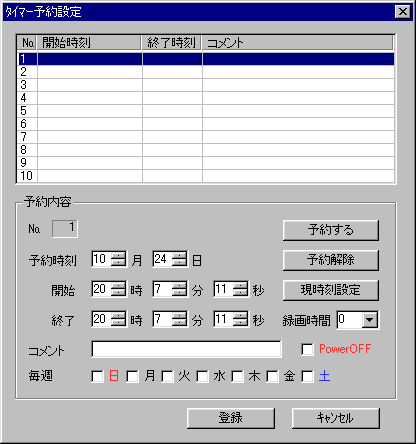The height and width of the screenshot is (444, 416).
Task: Check the 金 (Friday) weekly checkbox
Action: coord(272,377)
